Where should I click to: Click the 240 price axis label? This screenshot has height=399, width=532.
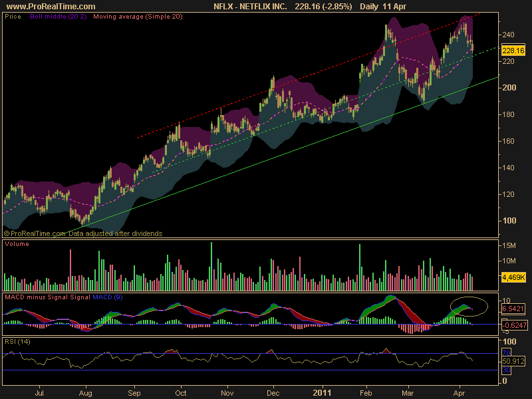[508, 35]
